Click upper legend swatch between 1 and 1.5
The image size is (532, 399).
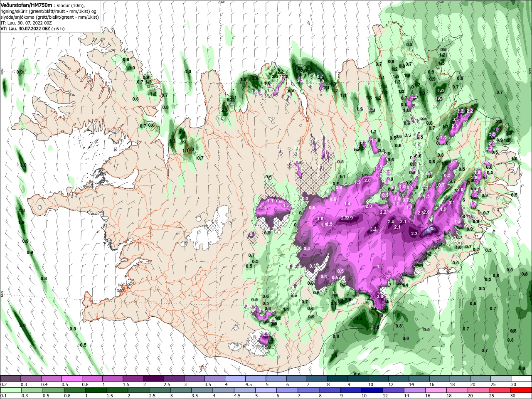[113, 379]
